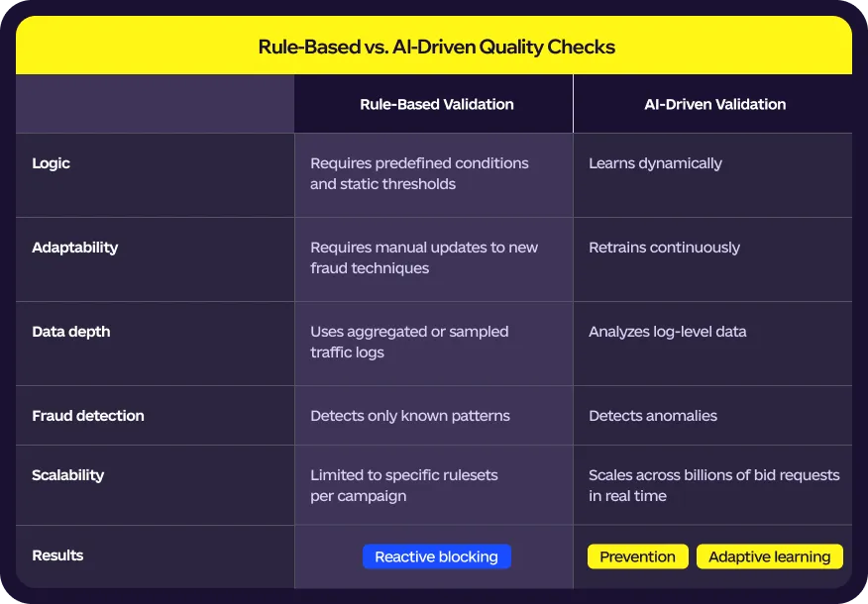Click the Analyzes log-level data cell
This screenshot has height=604, width=868.
[667, 332]
